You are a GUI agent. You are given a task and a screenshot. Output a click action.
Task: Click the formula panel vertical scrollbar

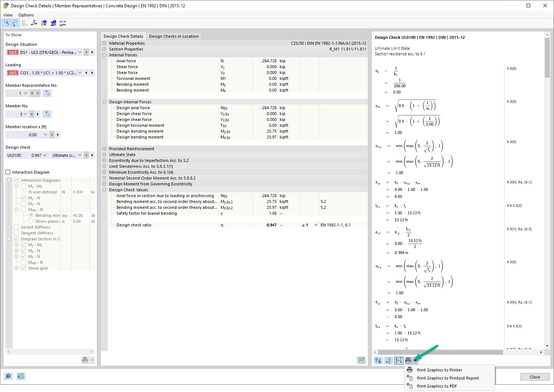(547, 58)
